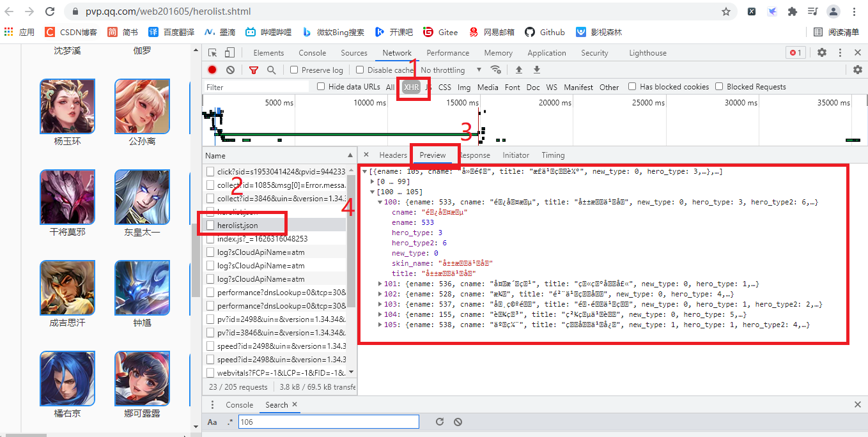Open the extensions puzzle icon

tap(793, 11)
